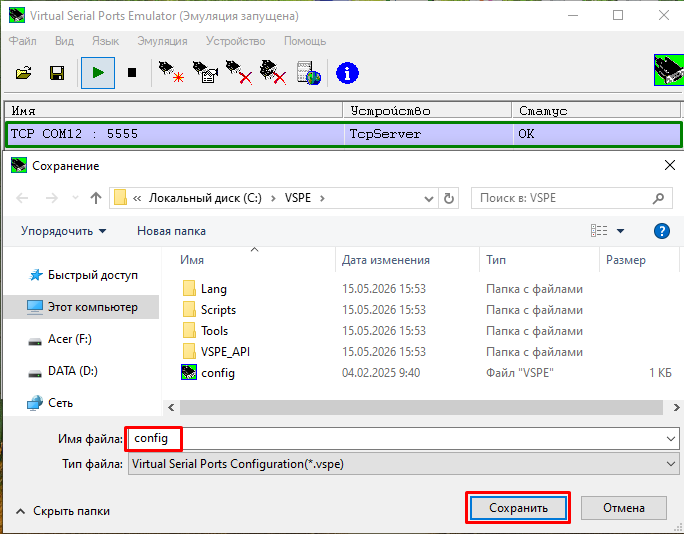Select the TCP COM12 : 5555 device row

[342, 134]
